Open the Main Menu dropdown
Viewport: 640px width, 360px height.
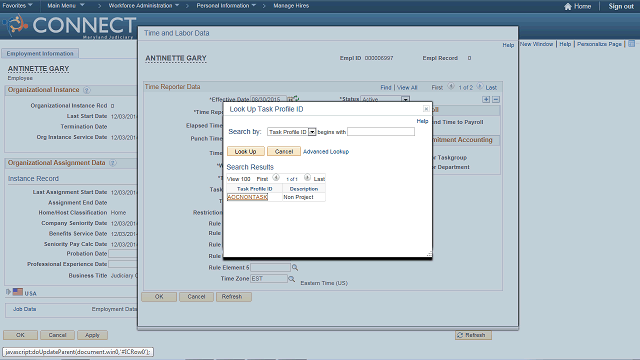pos(66,6)
